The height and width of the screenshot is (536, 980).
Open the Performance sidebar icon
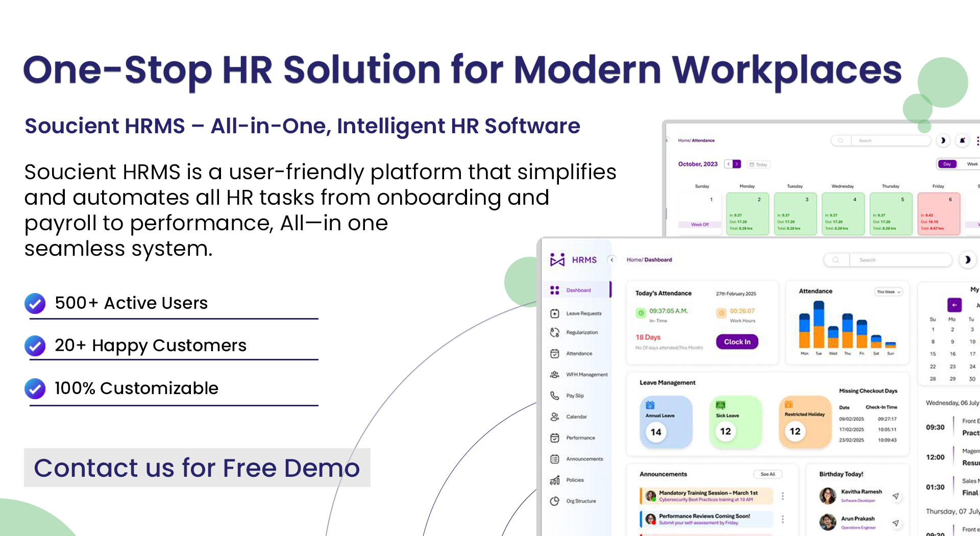coord(555,438)
